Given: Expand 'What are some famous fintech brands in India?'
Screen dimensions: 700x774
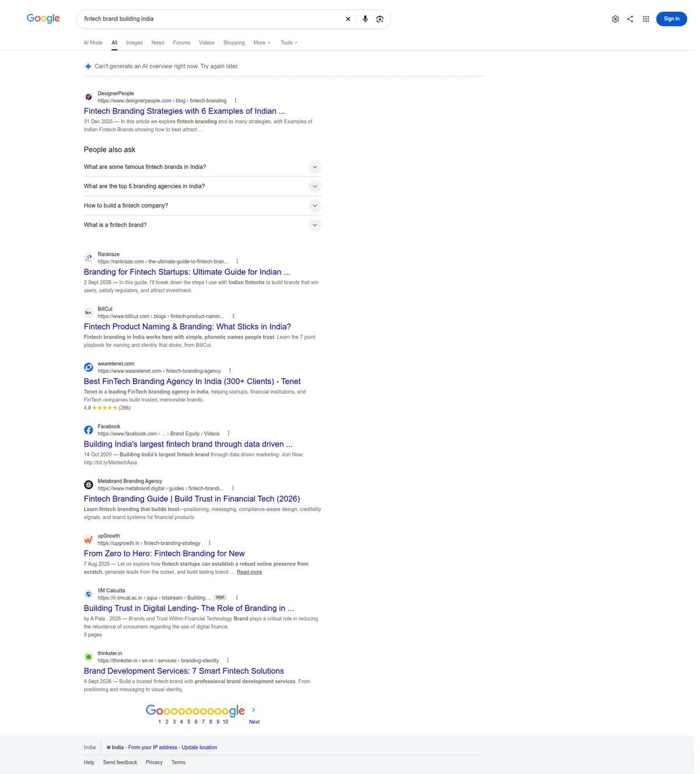Looking at the screenshot, I should (202, 167).
